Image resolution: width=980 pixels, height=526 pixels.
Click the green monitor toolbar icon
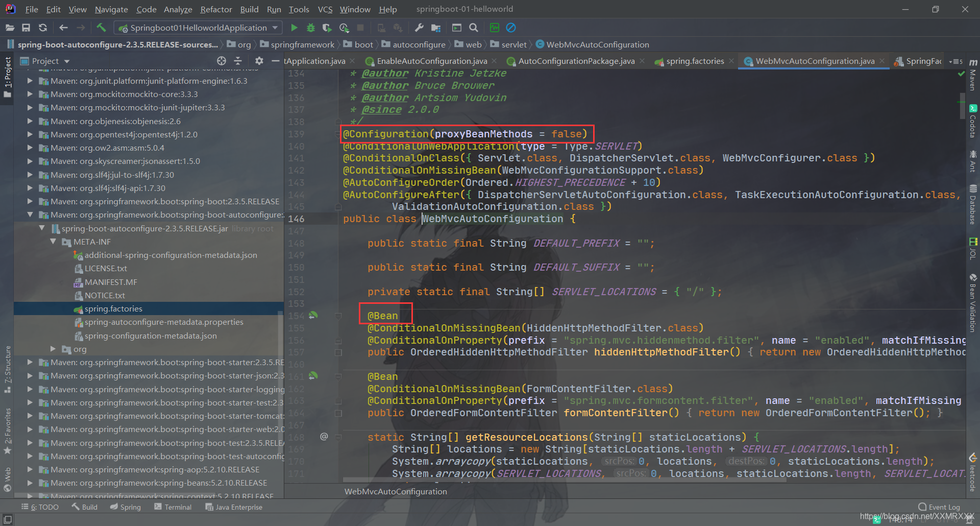pos(494,28)
